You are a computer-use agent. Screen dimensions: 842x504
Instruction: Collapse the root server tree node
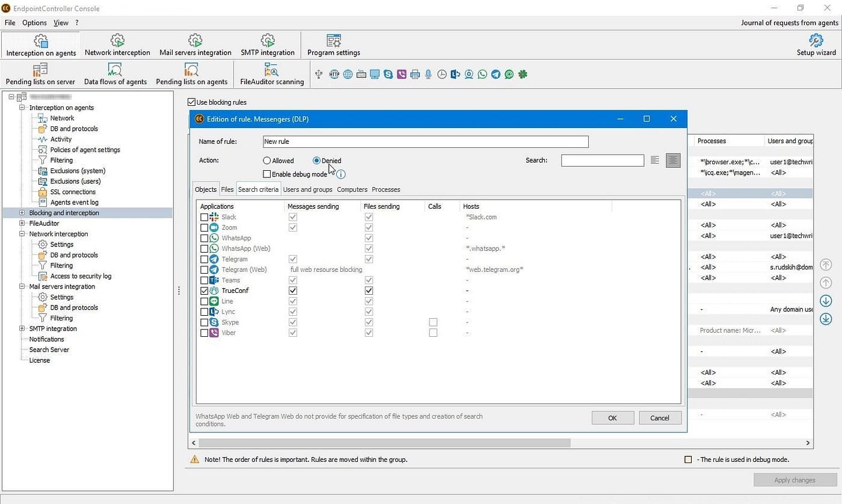click(x=11, y=97)
